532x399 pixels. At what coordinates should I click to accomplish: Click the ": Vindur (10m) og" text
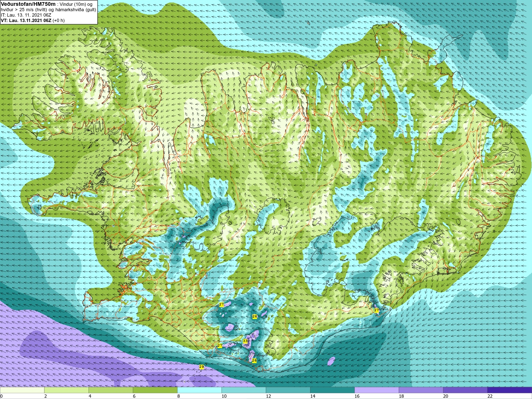[x=75, y=4]
